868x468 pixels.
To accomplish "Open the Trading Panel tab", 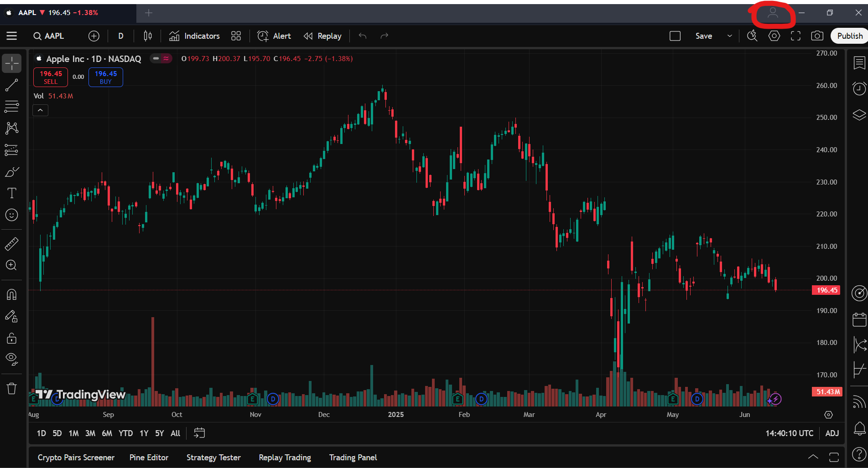I will pos(353,458).
